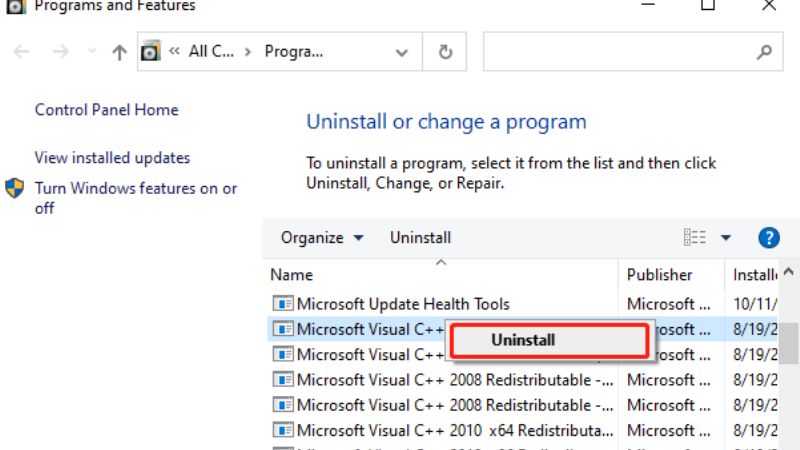Open Turn Windows features on or off
The image size is (800, 450).
[136, 198]
